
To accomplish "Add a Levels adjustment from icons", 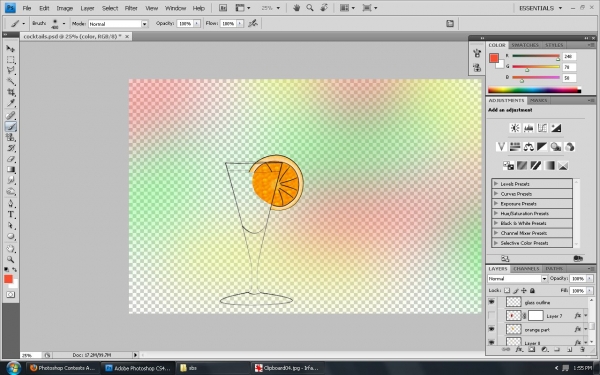I will coord(528,128).
